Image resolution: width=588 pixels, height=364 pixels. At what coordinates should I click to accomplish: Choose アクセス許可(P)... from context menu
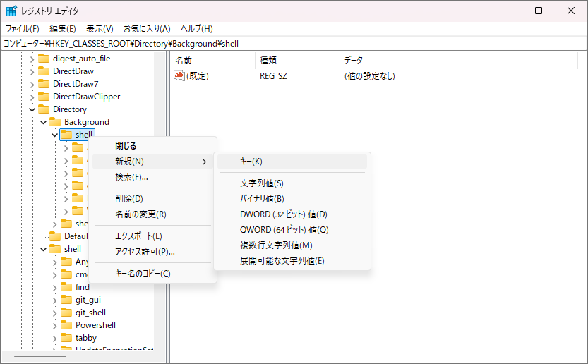[x=153, y=252]
